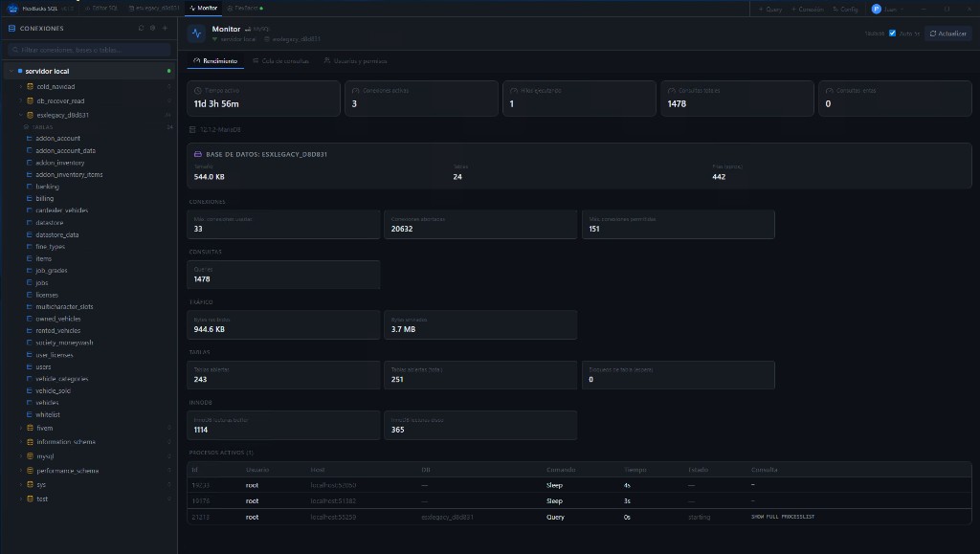This screenshot has height=554, width=980.
Task: Select the users table
Action: click(x=43, y=366)
